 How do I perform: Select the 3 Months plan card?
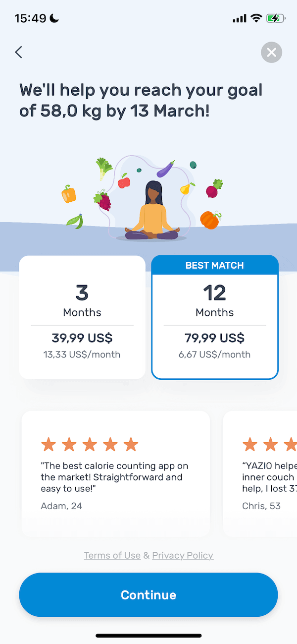pyautogui.click(x=82, y=317)
